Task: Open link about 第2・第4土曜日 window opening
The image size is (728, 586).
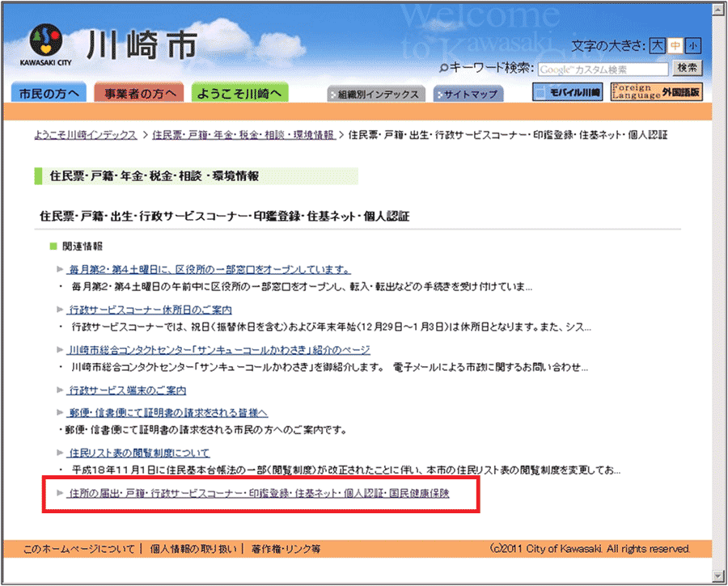Action: [x=210, y=270]
